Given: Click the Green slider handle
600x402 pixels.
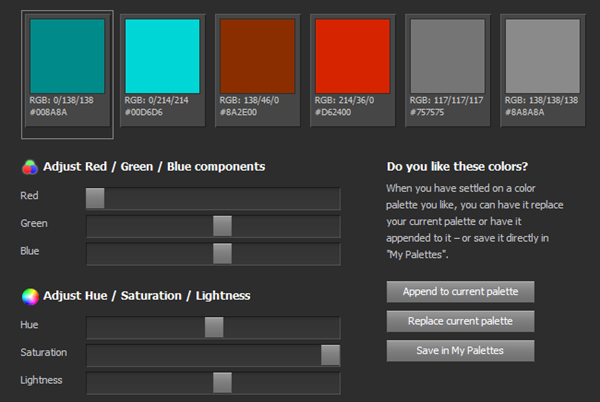Looking at the screenshot, I should (x=222, y=226).
